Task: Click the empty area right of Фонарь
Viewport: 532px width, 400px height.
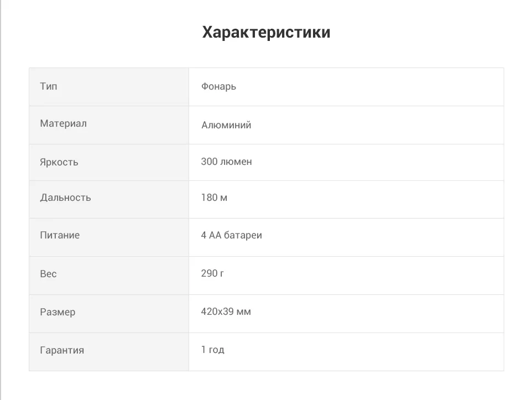Action: pos(370,87)
